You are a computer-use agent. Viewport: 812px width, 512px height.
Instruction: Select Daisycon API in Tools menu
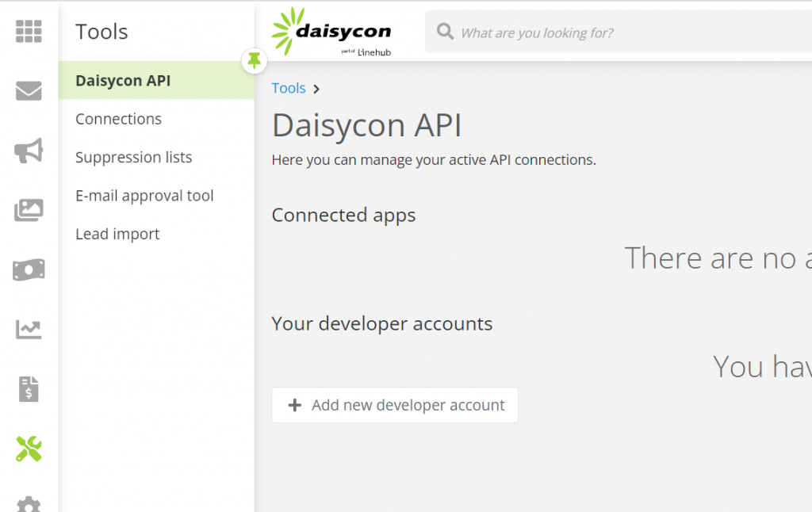click(x=123, y=81)
